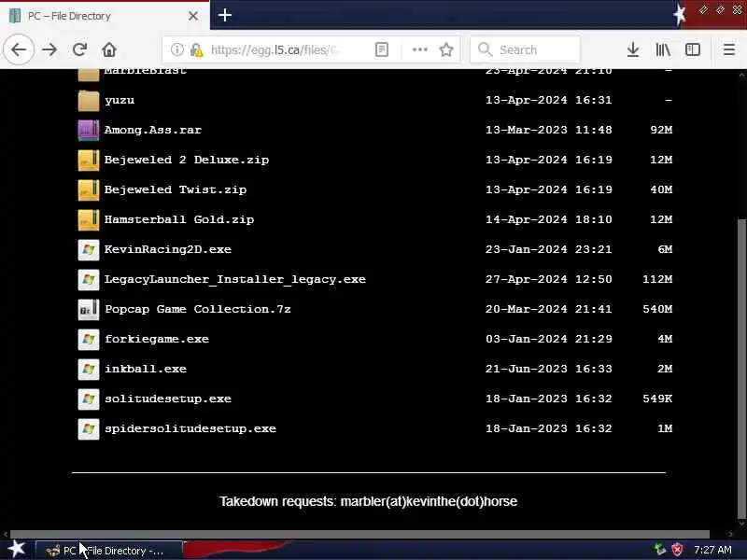This screenshot has height=560, width=747.
Task: Show site information icon in address bar
Action: pyautogui.click(x=177, y=49)
